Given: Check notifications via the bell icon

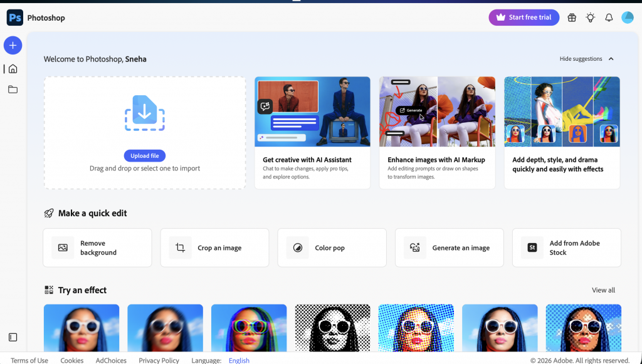Looking at the screenshot, I should click(x=609, y=18).
